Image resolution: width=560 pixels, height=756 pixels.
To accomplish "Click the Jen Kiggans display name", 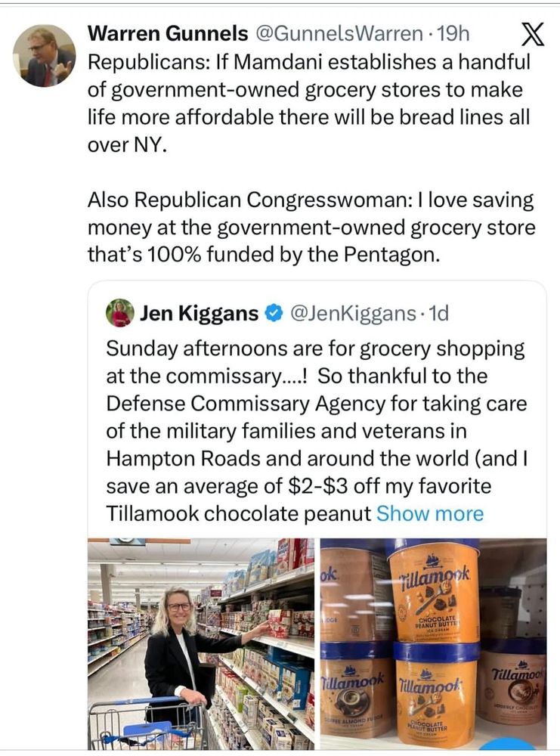I will tap(199, 314).
